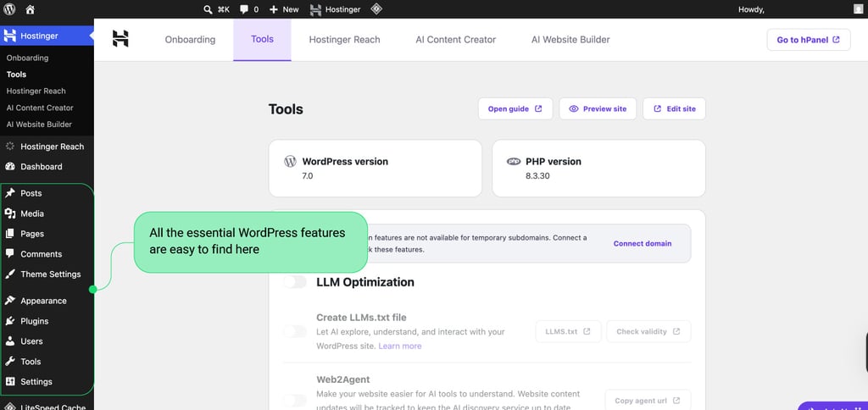Viewport: 868px width, 410px height.
Task: Click the "Web2Agent" heading text
Action: pos(343,380)
